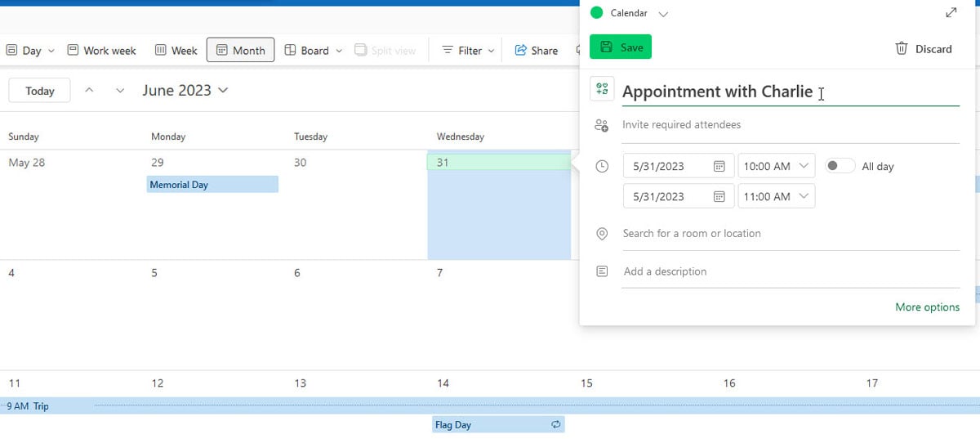Viewport: 980px width, 439px height.
Task: Open More options link
Action: (x=927, y=307)
